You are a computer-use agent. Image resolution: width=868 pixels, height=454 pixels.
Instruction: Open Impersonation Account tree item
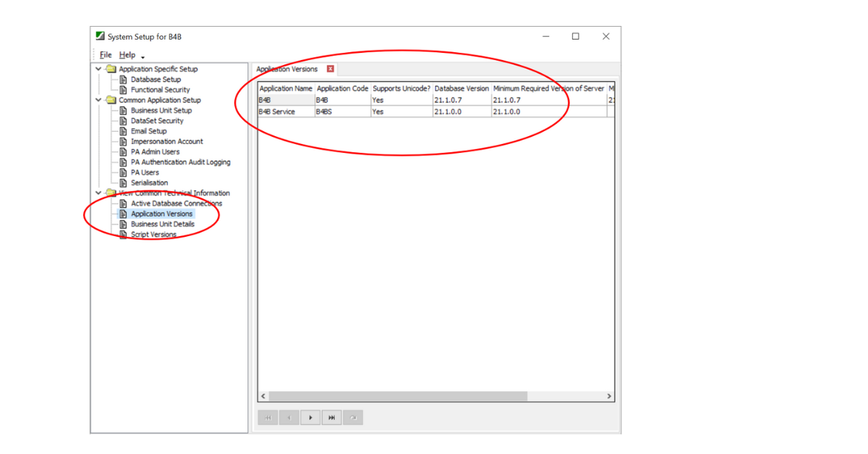167,141
